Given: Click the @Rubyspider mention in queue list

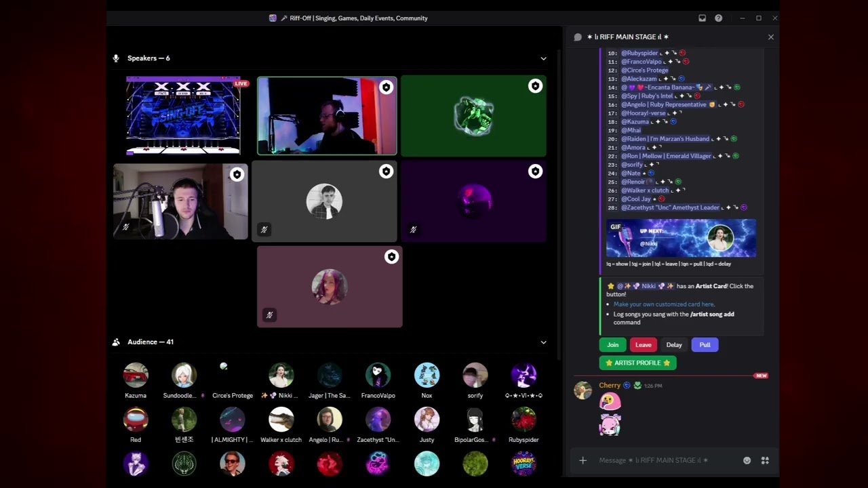Looking at the screenshot, I should coord(639,53).
